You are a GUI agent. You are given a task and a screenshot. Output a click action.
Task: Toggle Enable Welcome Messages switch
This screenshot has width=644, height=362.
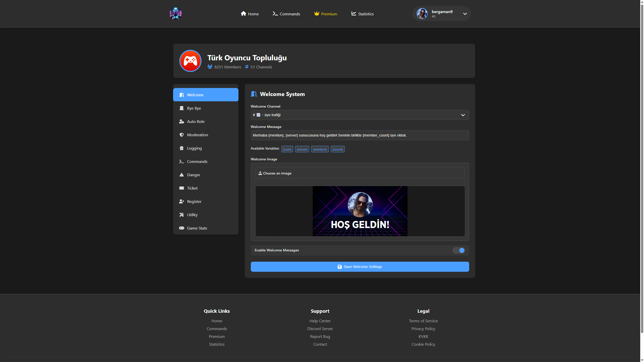[x=459, y=250]
